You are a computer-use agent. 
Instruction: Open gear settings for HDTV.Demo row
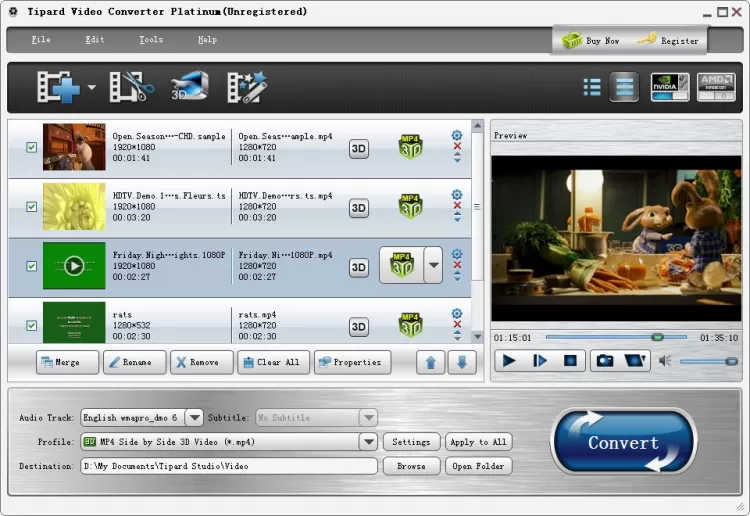457,195
